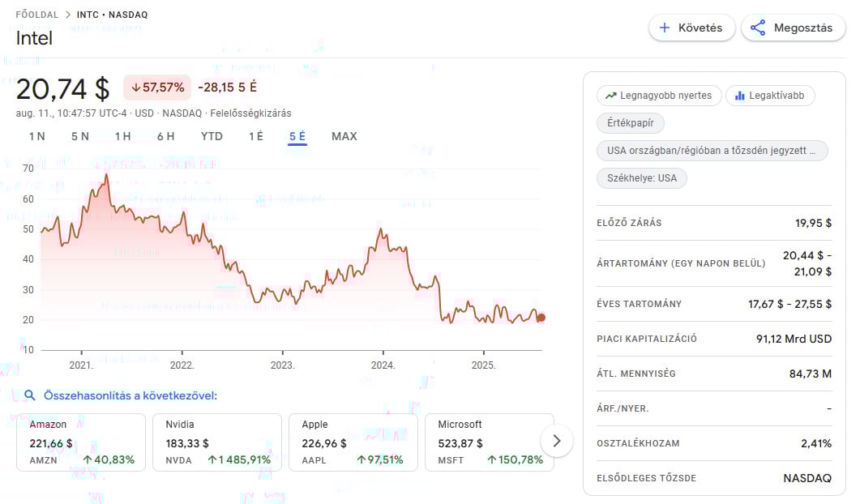Click the OSZTALÉKHOZAM label
The image size is (860, 504).
tap(638, 443)
